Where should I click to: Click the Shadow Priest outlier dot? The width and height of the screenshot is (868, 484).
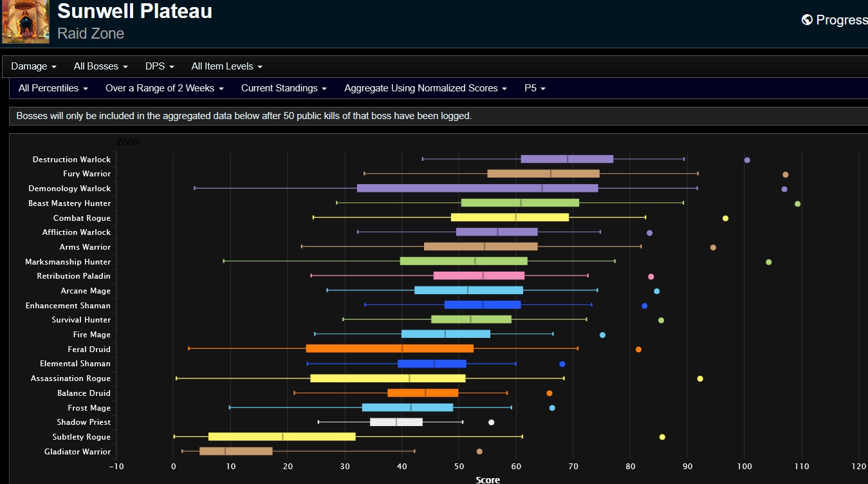[492, 422]
